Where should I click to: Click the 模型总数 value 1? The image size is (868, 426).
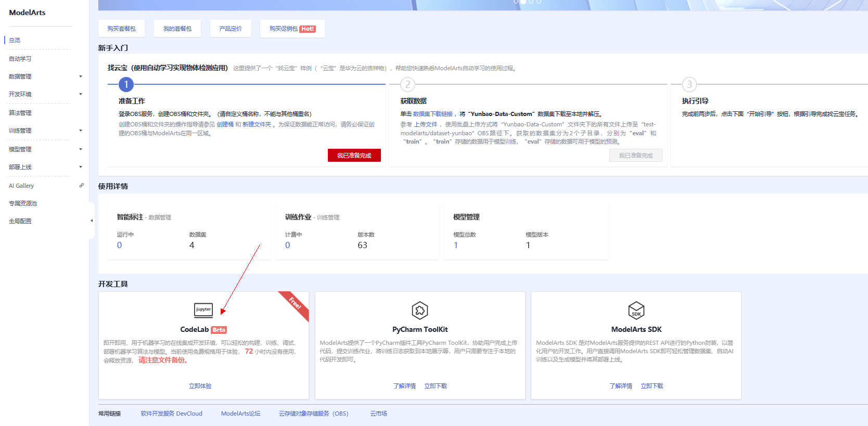pos(456,245)
